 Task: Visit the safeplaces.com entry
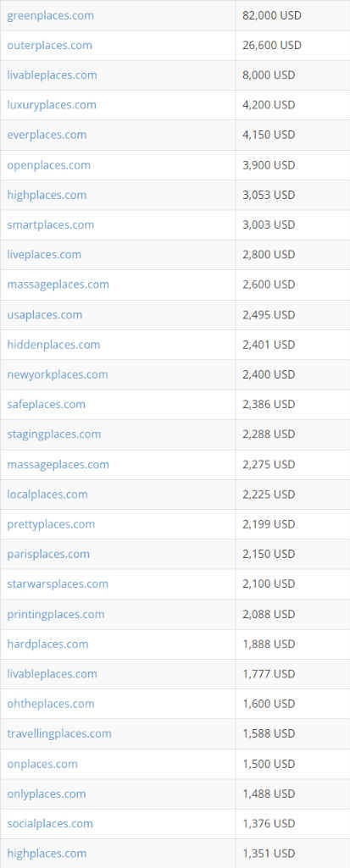[47, 404]
